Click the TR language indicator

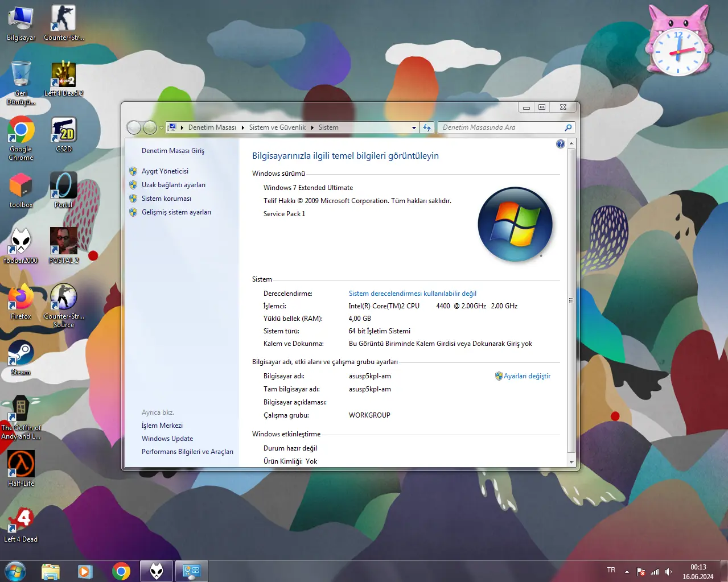[611, 570]
